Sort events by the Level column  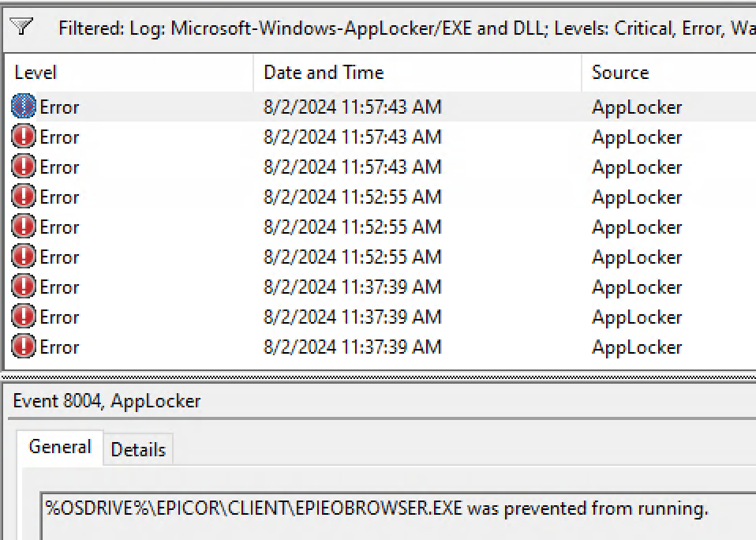tap(35, 72)
